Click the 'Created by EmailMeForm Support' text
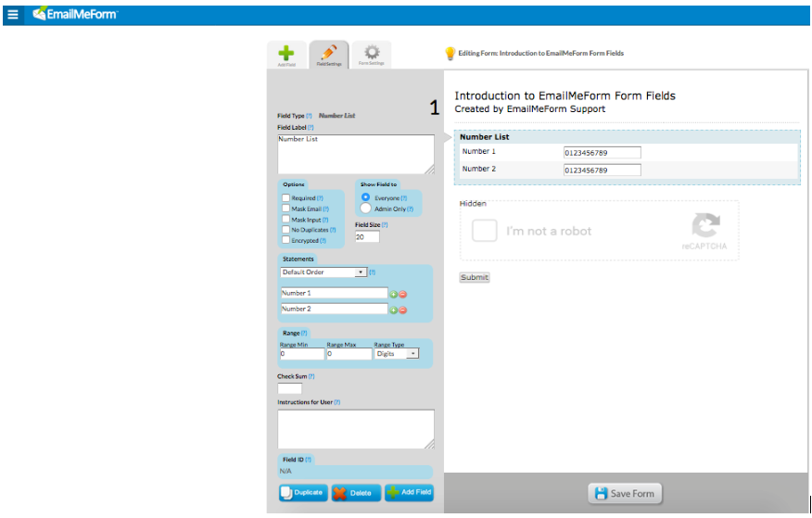 (530, 109)
